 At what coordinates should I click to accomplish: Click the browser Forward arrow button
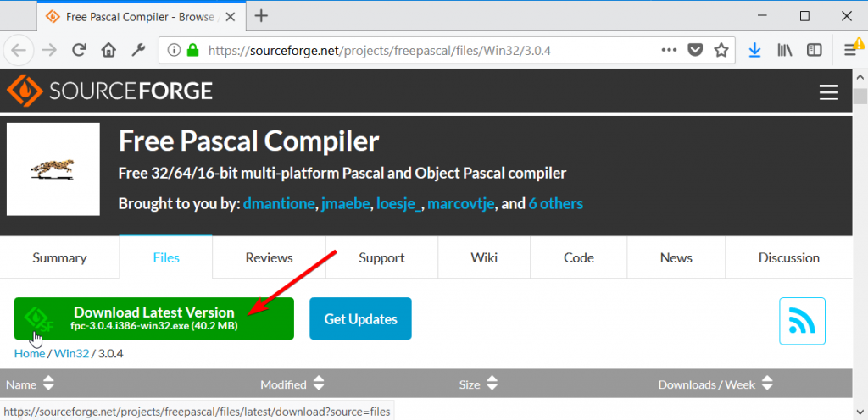[49, 51]
